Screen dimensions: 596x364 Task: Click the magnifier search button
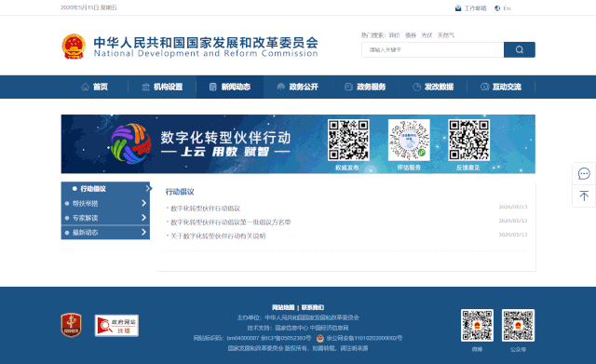tap(520, 49)
